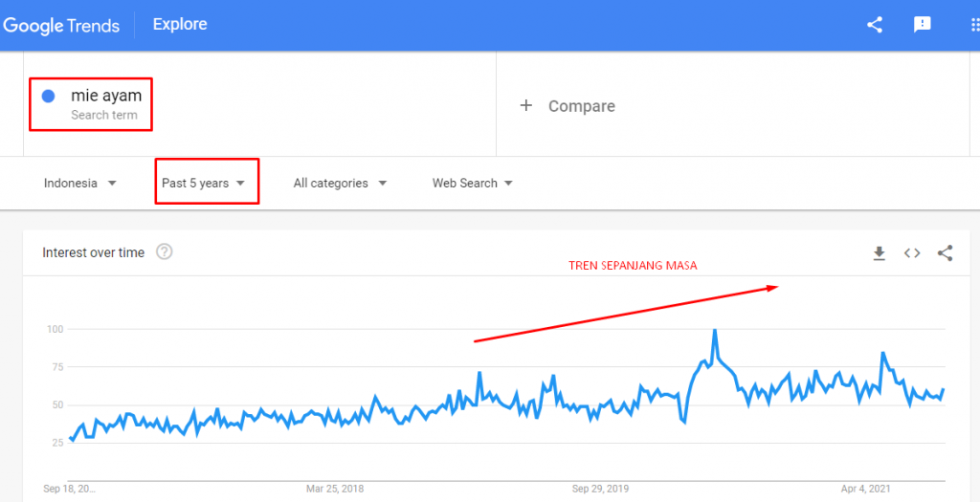Click the highest peak on the trend line
Viewport: 980px width, 502px height.
tap(714, 331)
